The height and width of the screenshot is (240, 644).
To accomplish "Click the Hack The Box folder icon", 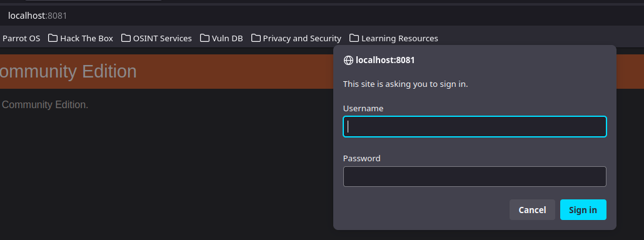I will [x=53, y=38].
